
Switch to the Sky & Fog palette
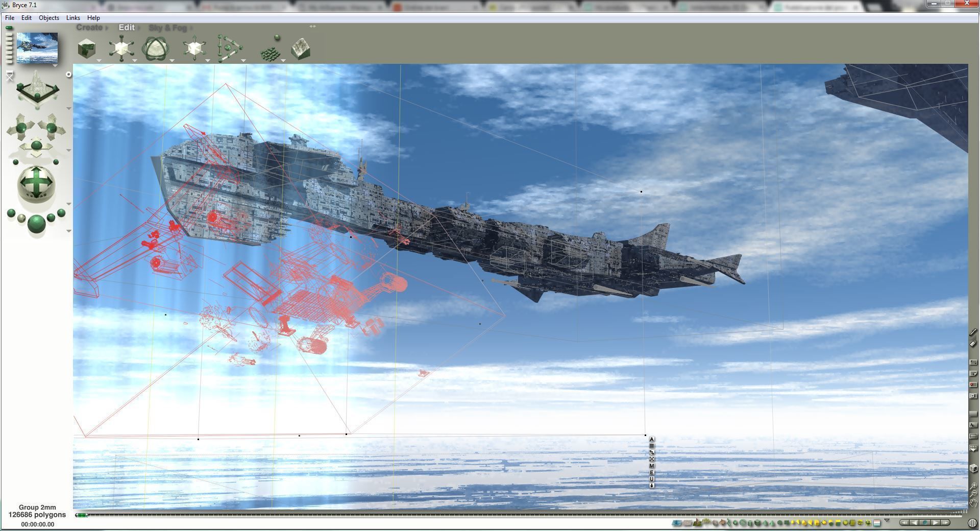(x=168, y=28)
